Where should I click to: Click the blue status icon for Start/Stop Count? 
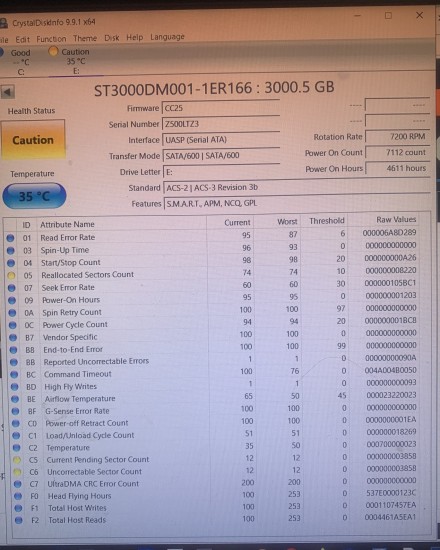click(x=11, y=263)
